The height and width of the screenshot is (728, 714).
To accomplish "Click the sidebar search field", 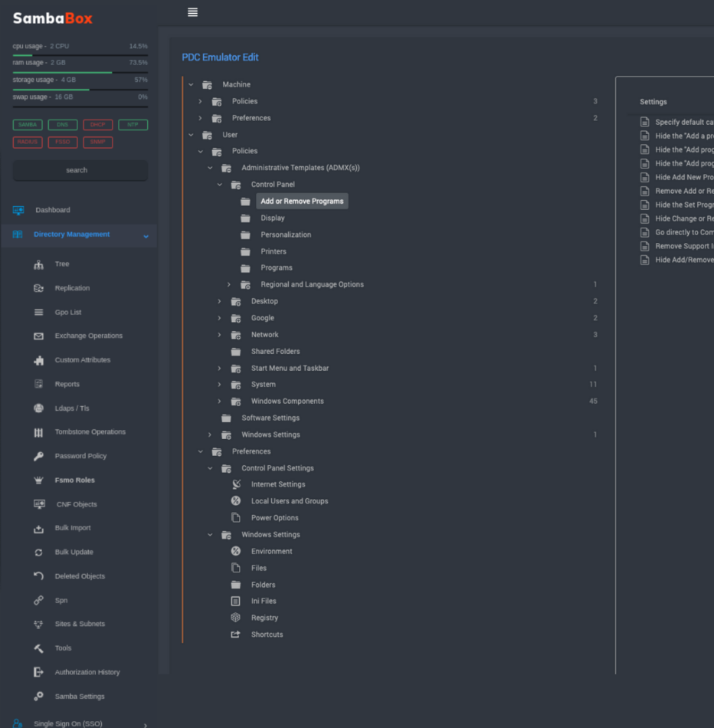I will 80,170.
